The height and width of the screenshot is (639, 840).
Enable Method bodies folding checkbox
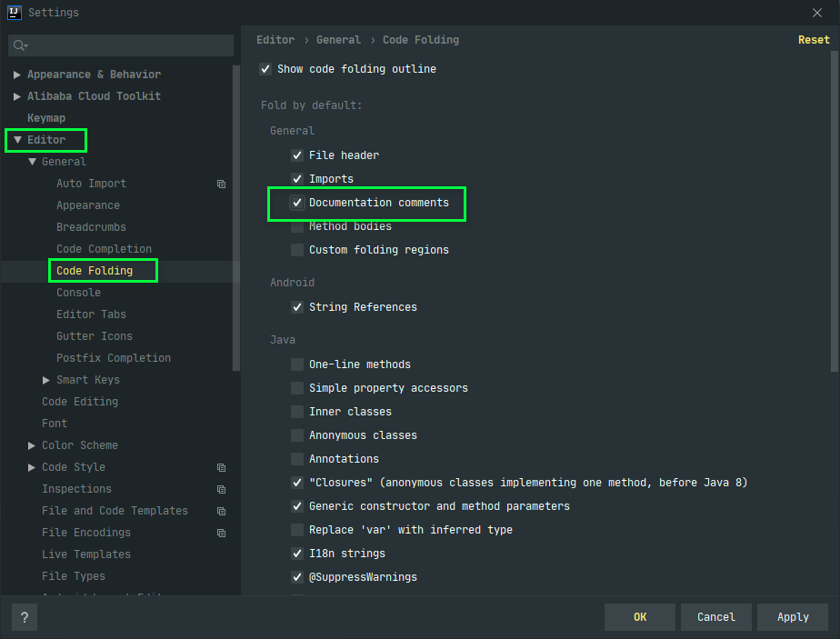pyautogui.click(x=297, y=226)
